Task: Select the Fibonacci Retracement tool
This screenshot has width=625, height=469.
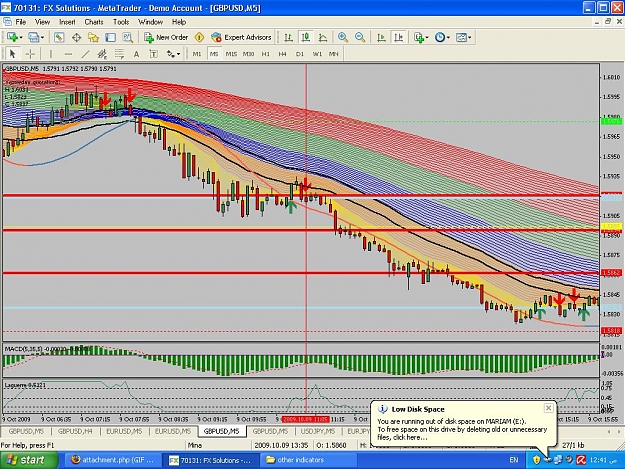Action: [119, 54]
